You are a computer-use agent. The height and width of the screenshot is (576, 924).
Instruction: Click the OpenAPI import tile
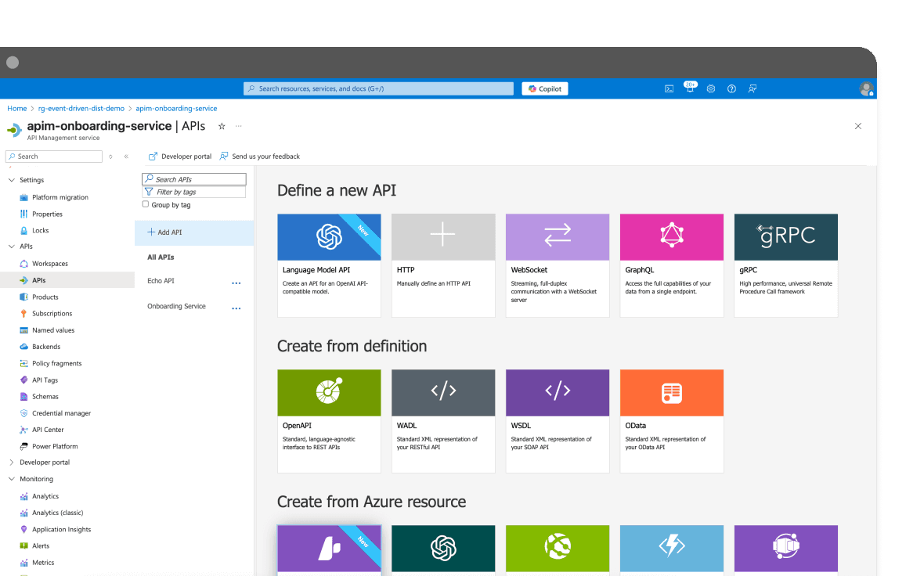pyautogui.click(x=329, y=419)
